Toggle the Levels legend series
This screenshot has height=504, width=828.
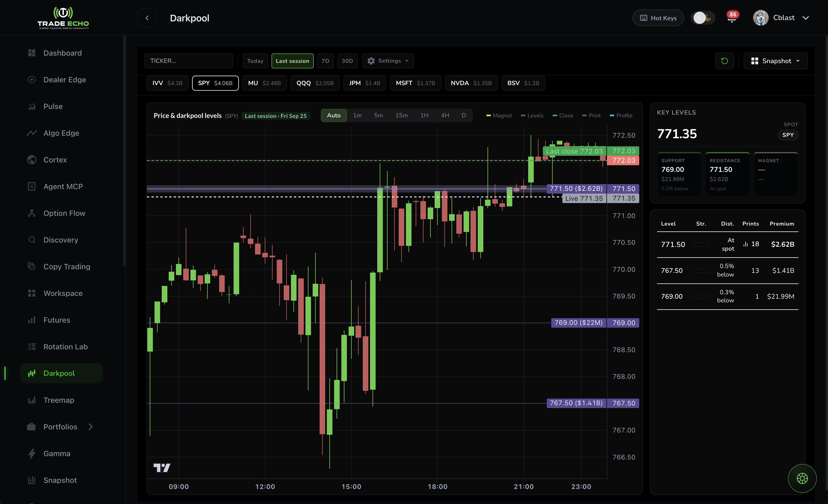[x=532, y=115]
